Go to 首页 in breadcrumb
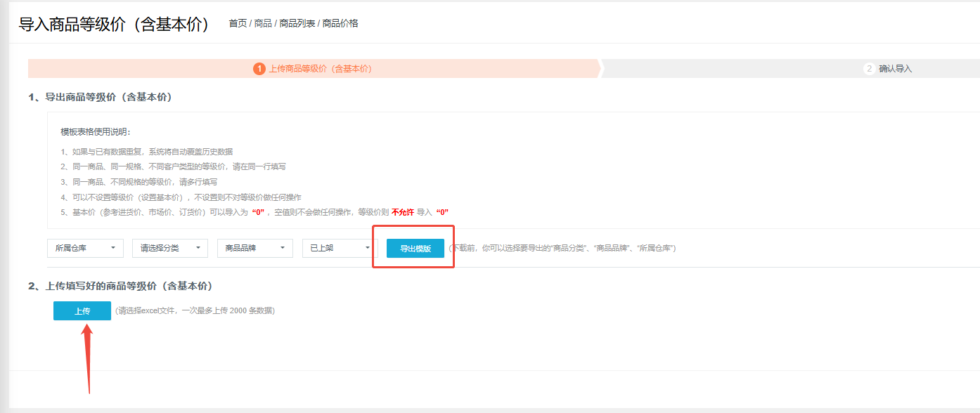980x413 pixels. [x=238, y=23]
